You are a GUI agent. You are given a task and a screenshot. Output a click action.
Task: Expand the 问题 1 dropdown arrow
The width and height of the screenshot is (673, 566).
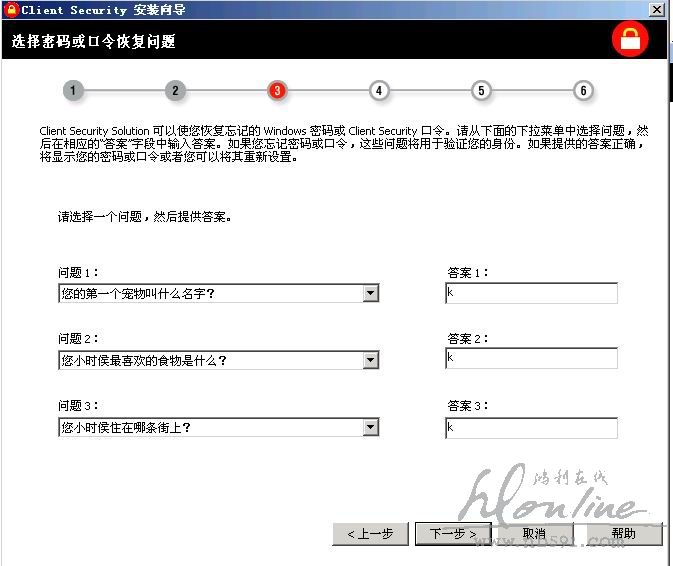click(x=370, y=293)
